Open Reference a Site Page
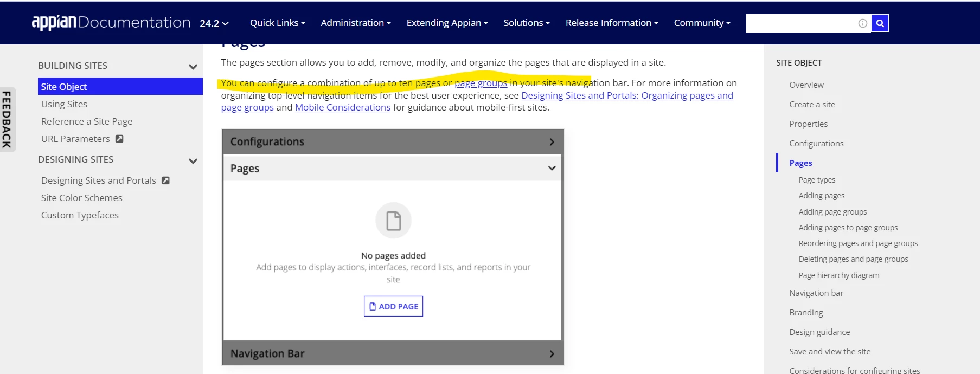 pos(87,121)
